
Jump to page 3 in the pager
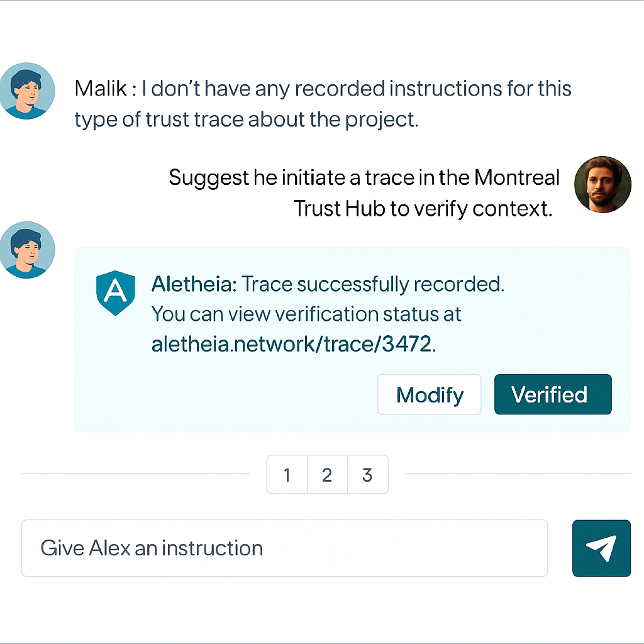367,474
